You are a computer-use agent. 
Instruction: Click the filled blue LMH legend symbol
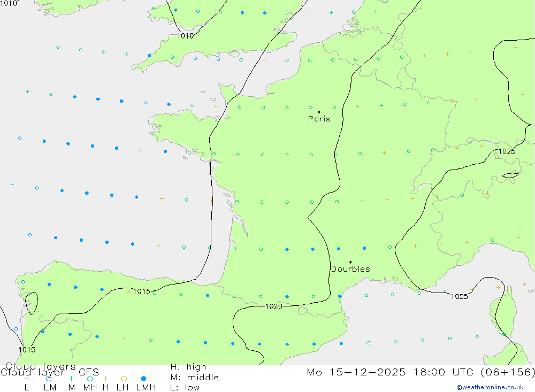point(143,379)
